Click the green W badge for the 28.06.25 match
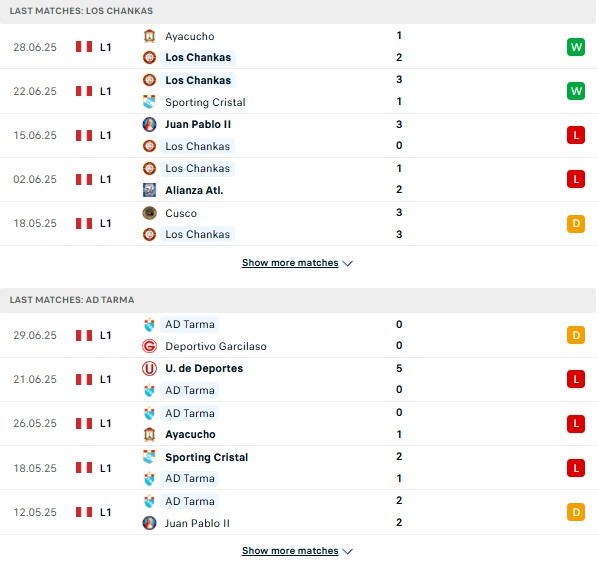This screenshot has width=597, height=567. [576, 47]
